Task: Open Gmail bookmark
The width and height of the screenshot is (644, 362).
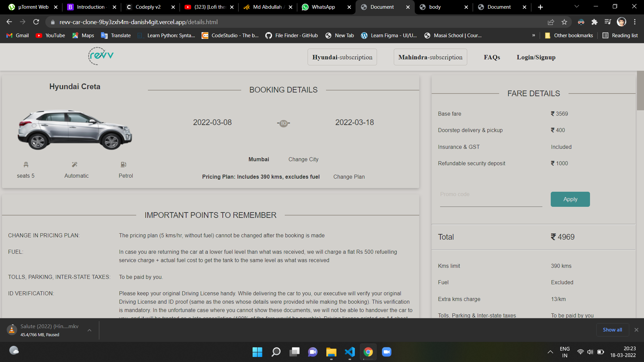Action: pos(17,36)
